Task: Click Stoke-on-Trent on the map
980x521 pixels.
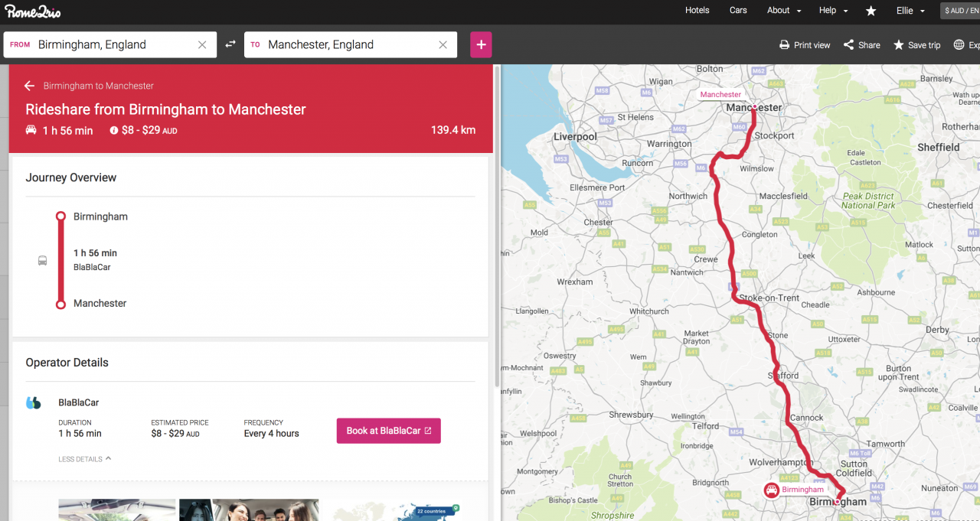Action: [769, 298]
